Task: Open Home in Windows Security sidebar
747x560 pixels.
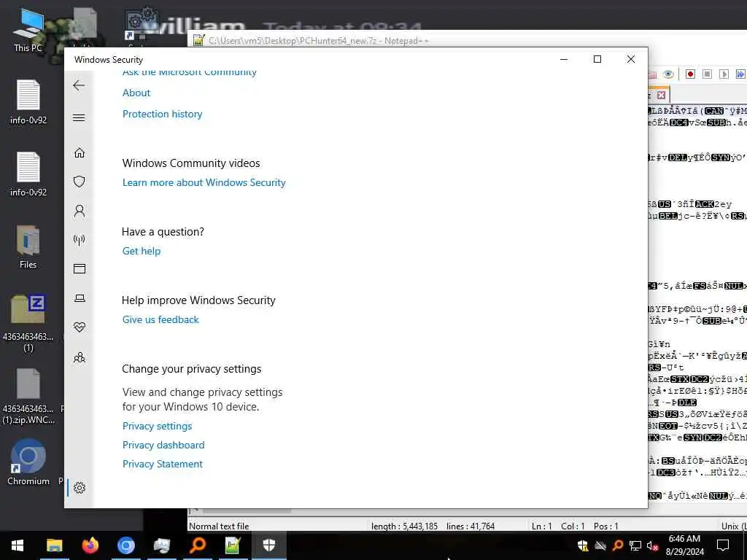Action: click(80, 152)
